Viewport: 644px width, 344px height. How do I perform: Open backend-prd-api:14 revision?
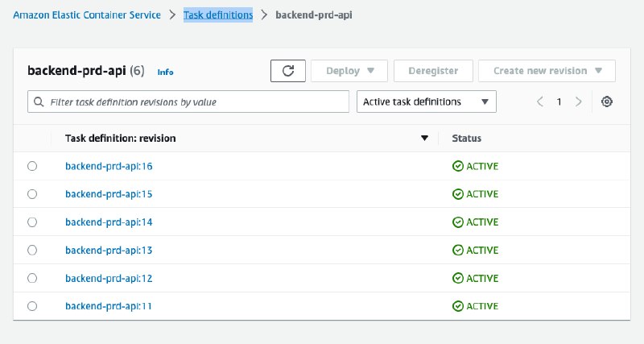pyautogui.click(x=109, y=222)
